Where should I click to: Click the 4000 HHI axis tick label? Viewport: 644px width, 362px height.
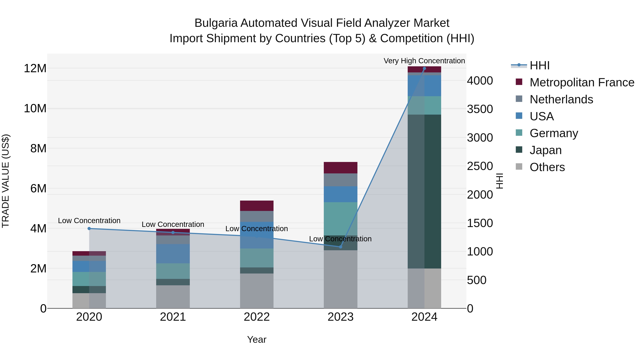tap(480, 81)
